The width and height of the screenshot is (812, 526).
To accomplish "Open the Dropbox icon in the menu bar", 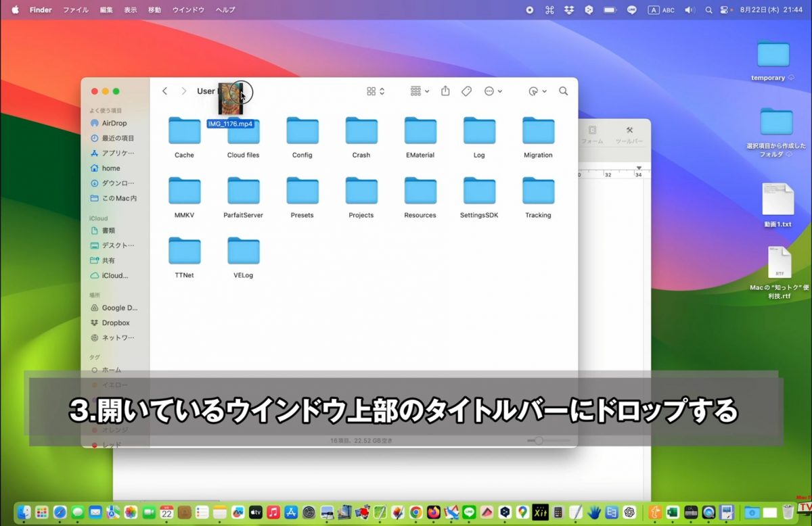I will [x=569, y=10].
